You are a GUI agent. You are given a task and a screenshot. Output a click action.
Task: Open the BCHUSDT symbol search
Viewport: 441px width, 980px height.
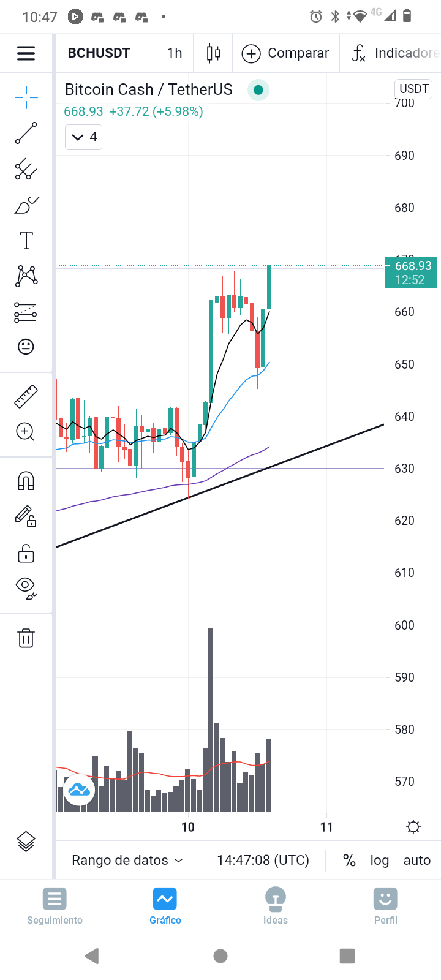click(99, 53)
